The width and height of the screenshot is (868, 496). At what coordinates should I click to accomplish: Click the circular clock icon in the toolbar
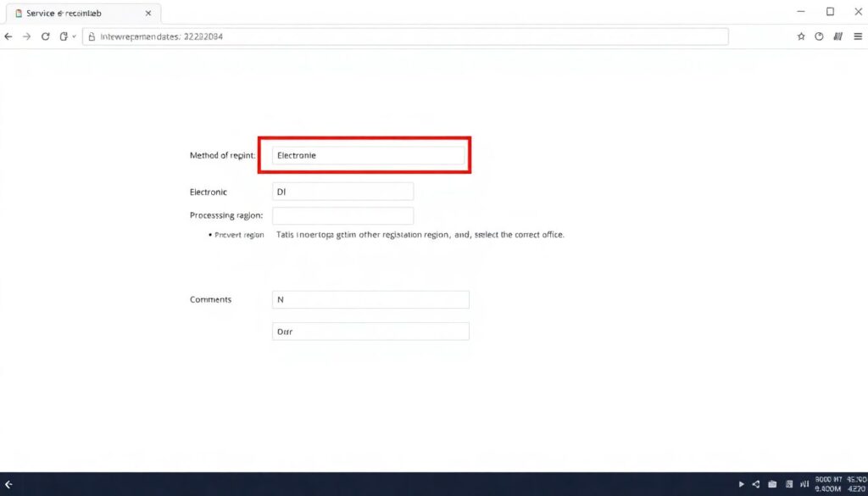point(819,37)
